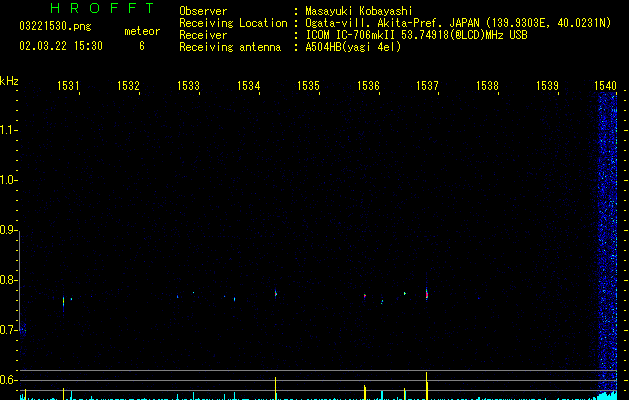The width and height of the screenshot is (629, 400).
Task: Select the file name 03221530.png
Action: click(55, 26)
